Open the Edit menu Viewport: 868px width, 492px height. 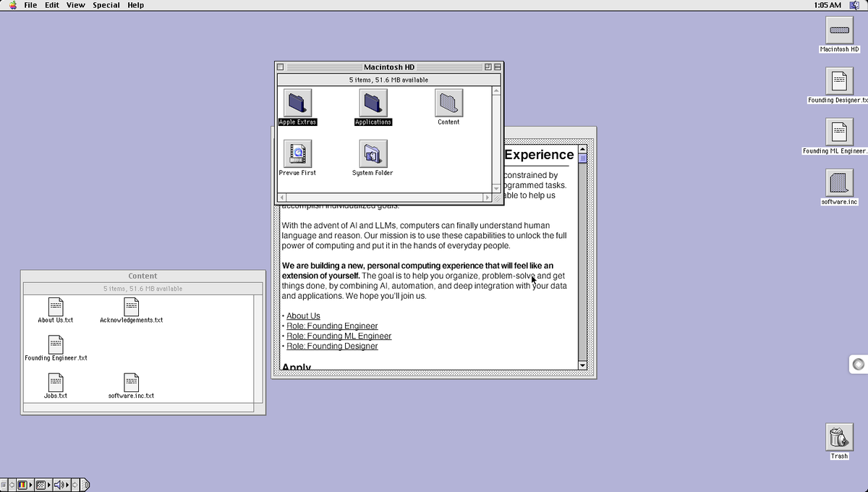52,5
